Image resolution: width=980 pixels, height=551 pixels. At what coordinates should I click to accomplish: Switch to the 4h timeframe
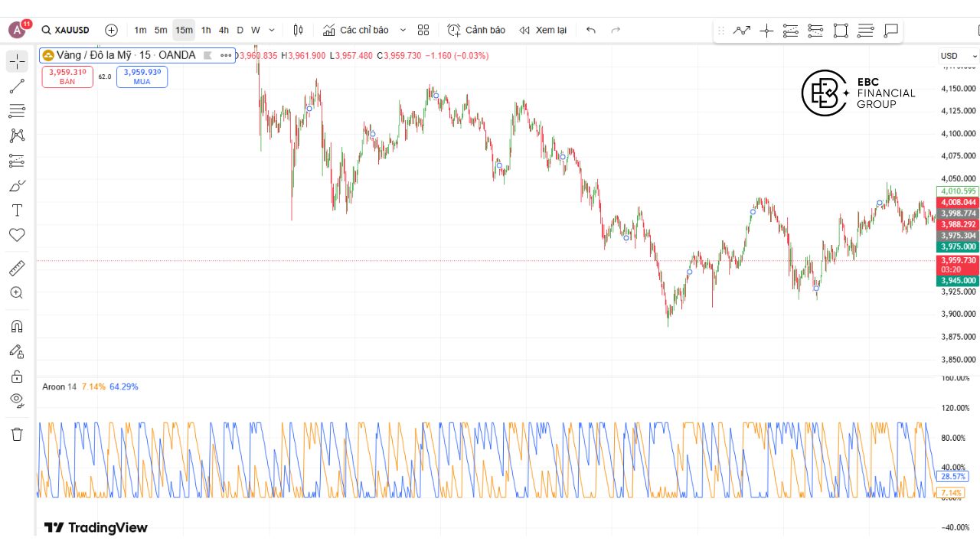coord(224,30)
